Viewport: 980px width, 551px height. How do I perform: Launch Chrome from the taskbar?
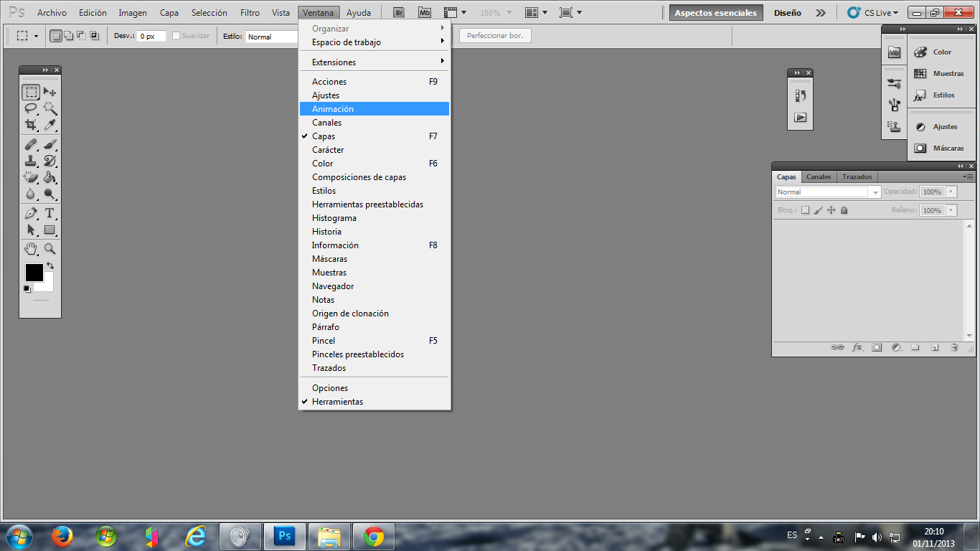click(x=374, y=536)
